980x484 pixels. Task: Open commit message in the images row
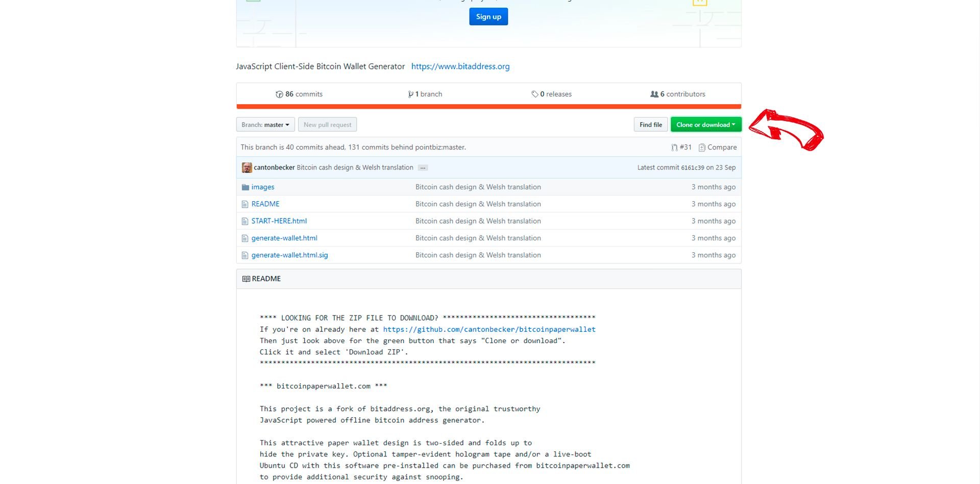(478, 187)
